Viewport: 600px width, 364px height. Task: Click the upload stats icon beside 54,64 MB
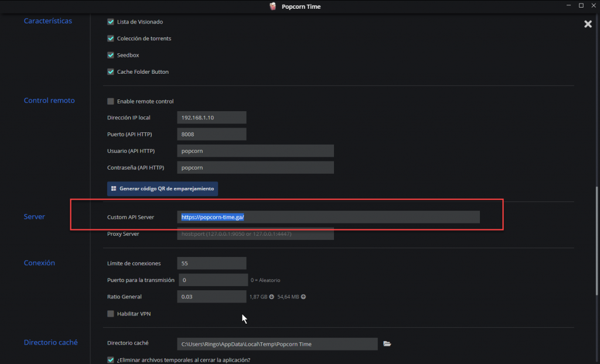[x=303, y=297]
